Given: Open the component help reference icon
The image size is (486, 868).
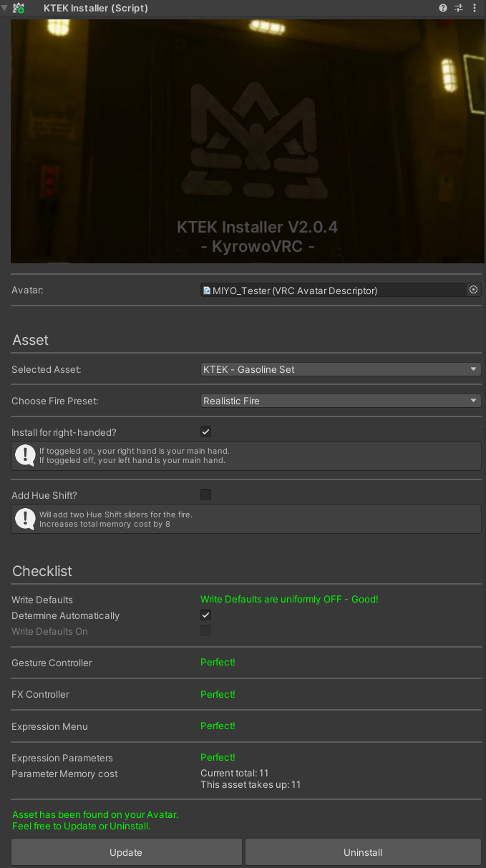Looking at the screenshot, I should pos(443,9).
